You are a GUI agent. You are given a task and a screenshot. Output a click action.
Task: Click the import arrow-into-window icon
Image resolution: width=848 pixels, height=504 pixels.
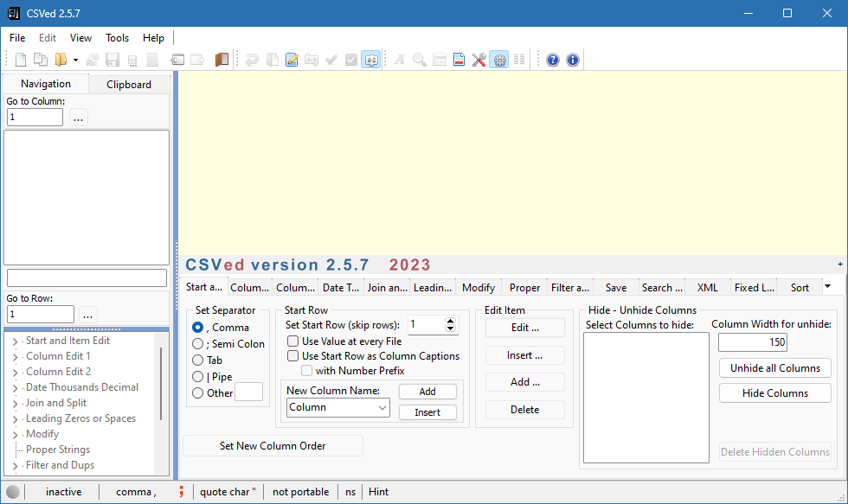point(177,60)
